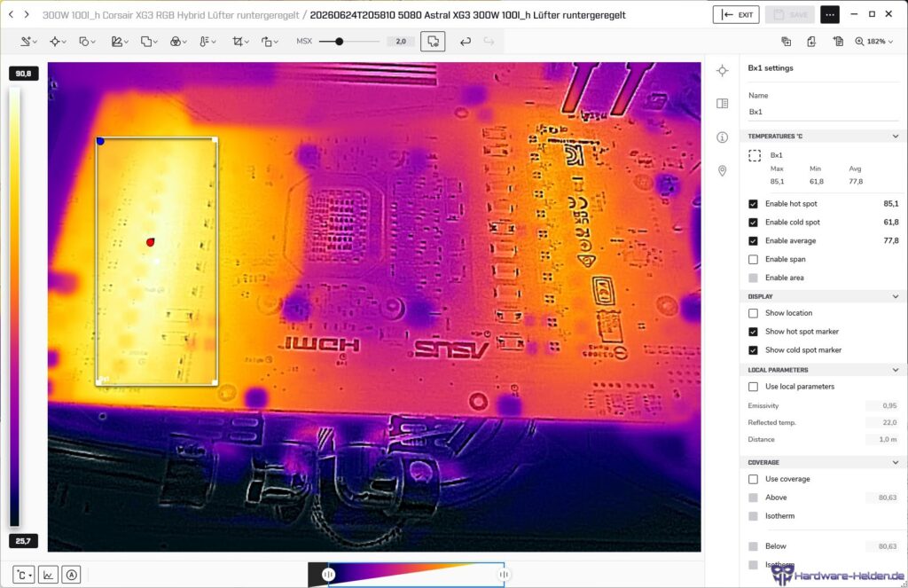Click the MSX slider knob
Viewport: 908px width, 588px height.
pyautogui.click(x=340, y=42)
